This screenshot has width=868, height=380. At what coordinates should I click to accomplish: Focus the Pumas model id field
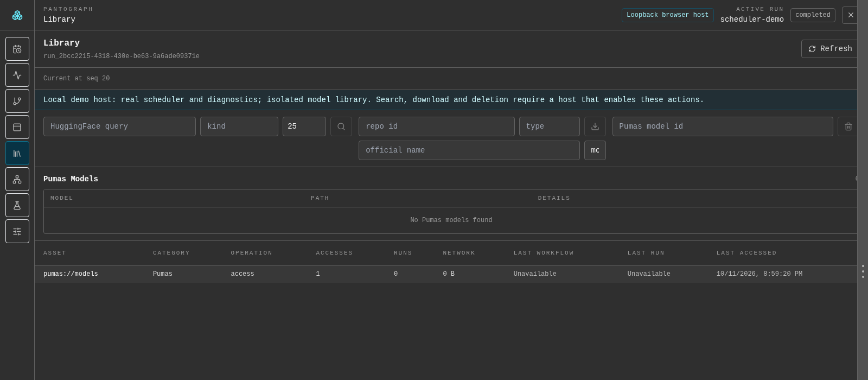723,126
